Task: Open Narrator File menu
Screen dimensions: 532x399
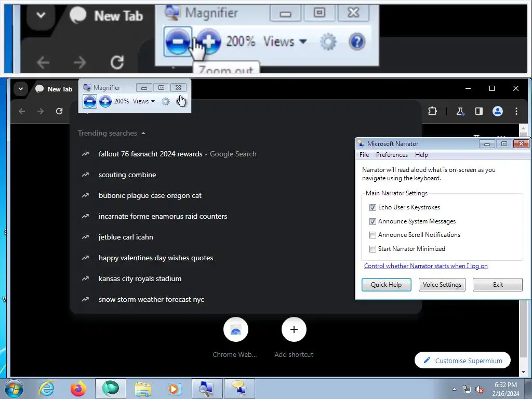Action: pos(364,155)
